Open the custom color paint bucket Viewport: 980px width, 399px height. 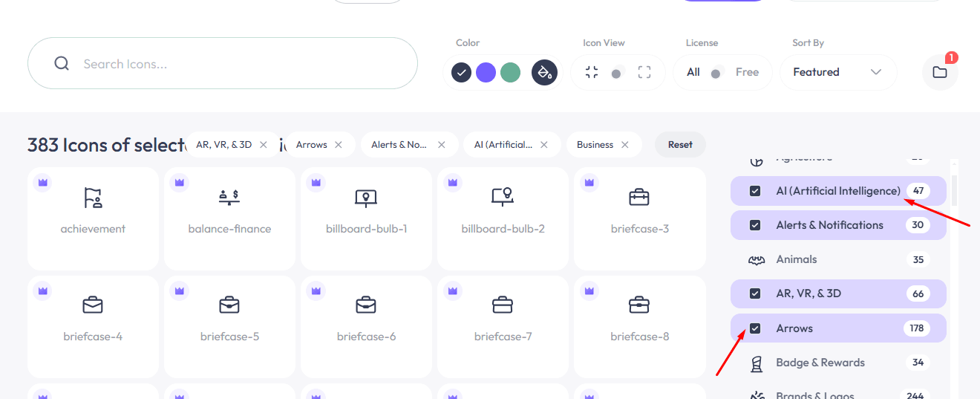(544, 72)
